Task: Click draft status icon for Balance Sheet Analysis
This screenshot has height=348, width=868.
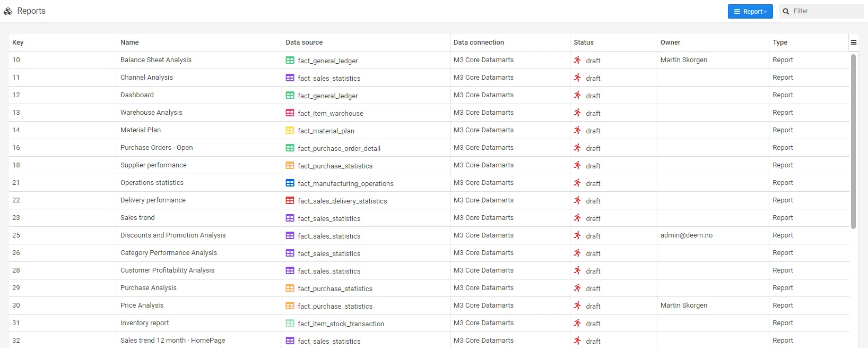Action: tap(577, 60)
